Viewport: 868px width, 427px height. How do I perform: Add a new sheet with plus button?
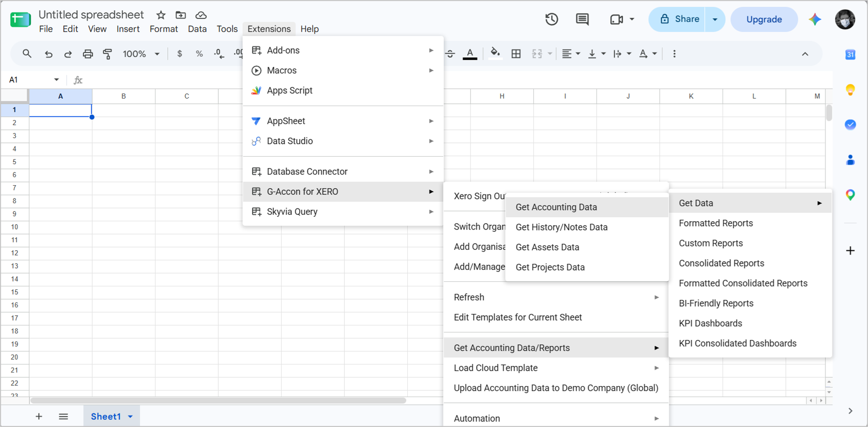click(x=39, y=416)
